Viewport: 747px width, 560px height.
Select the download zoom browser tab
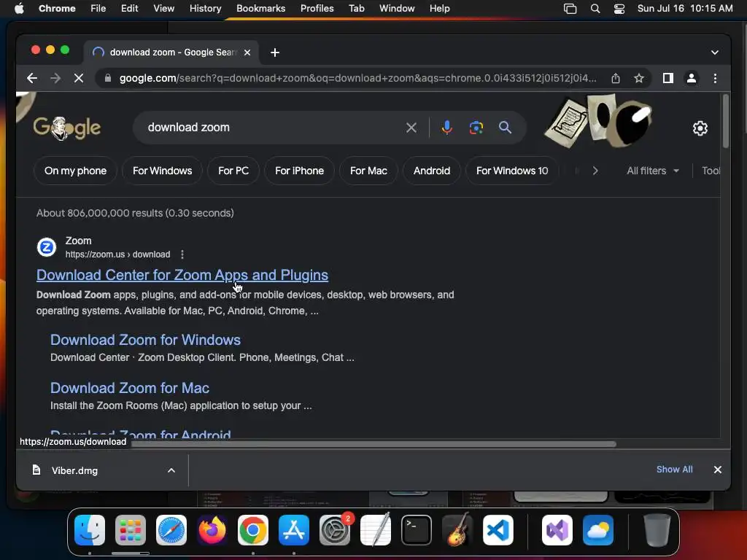(172, 52)
